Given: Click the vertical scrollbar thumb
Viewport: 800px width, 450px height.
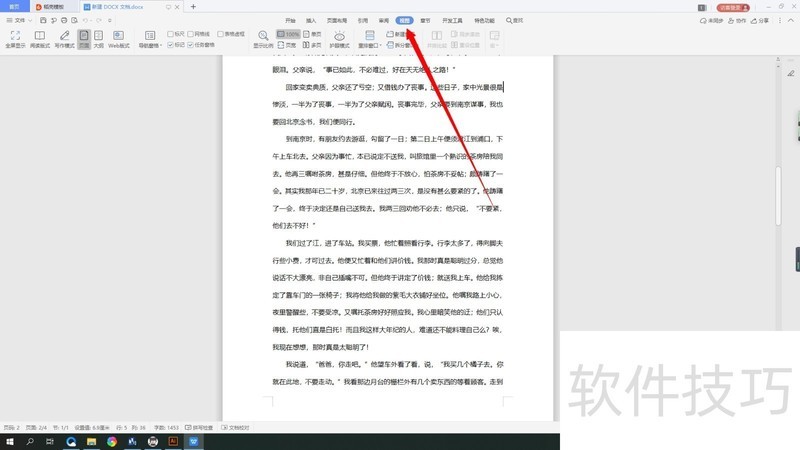Looking at the screenshot, I should (778, 196).
